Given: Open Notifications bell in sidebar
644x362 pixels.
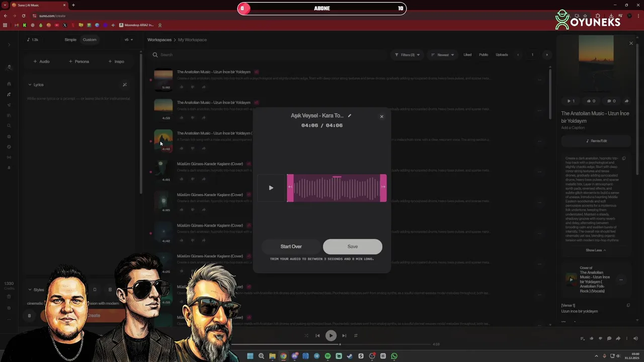Looking at the screenshot, I should [9, 168].
